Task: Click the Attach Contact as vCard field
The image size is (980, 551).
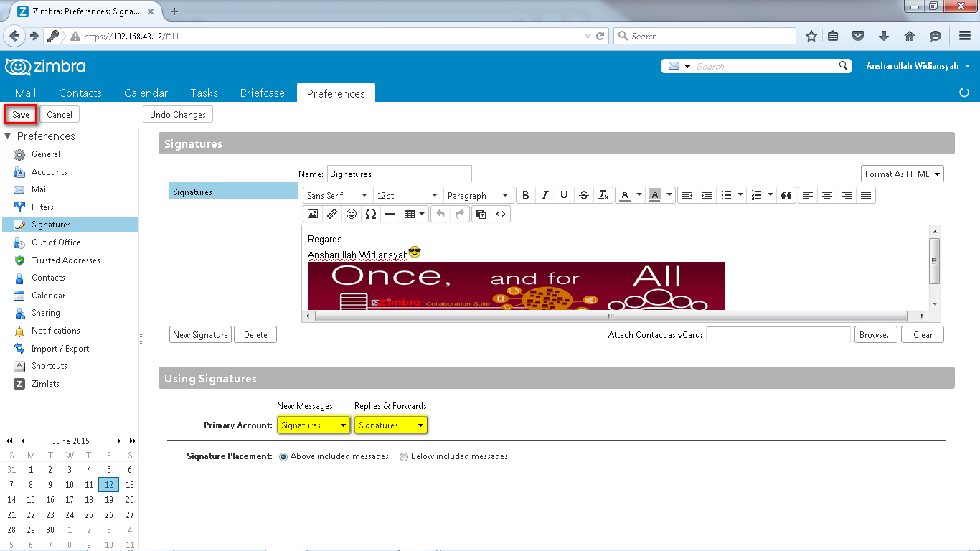Action: tap(778, 335)
